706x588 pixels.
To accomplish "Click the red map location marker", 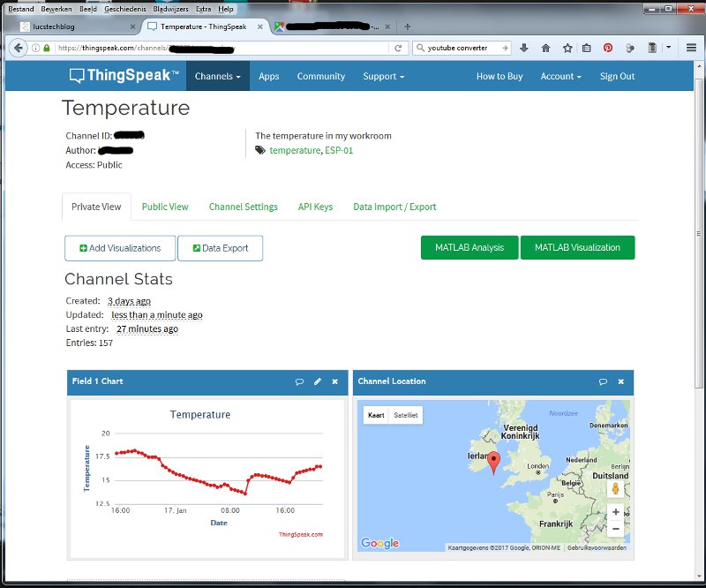I will tap(494, 462).
